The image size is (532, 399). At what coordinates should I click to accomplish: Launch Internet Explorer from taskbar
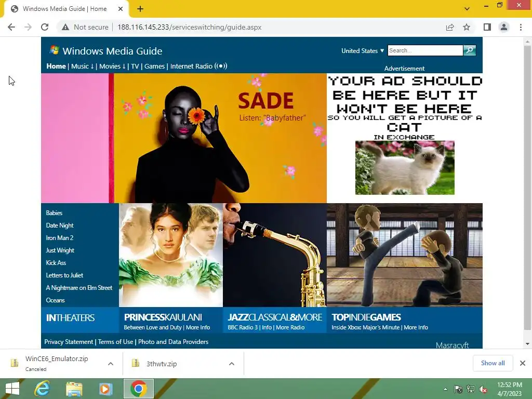[42, 389]
